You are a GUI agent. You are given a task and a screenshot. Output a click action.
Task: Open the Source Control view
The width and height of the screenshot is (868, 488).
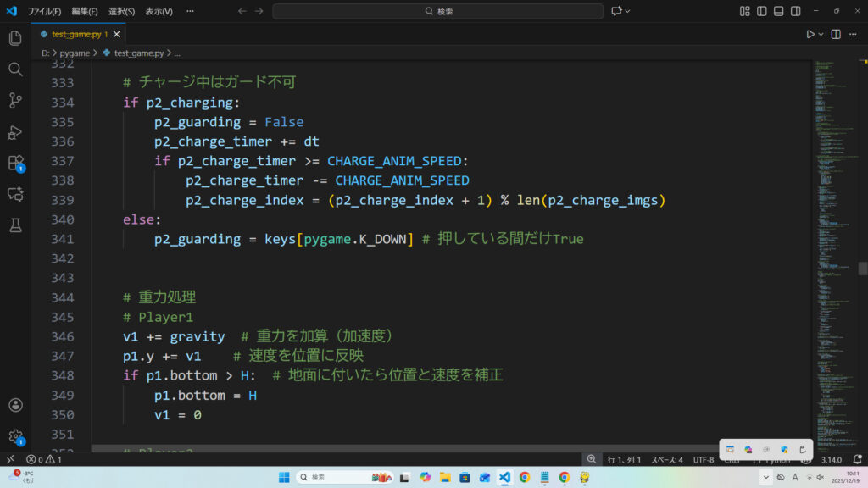click(x=15, y=101)
